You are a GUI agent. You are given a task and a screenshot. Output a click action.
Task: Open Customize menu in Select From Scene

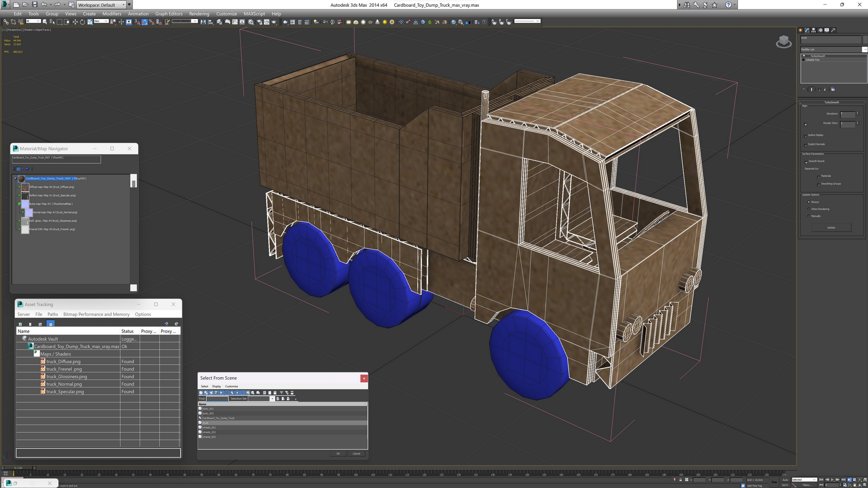231,387
